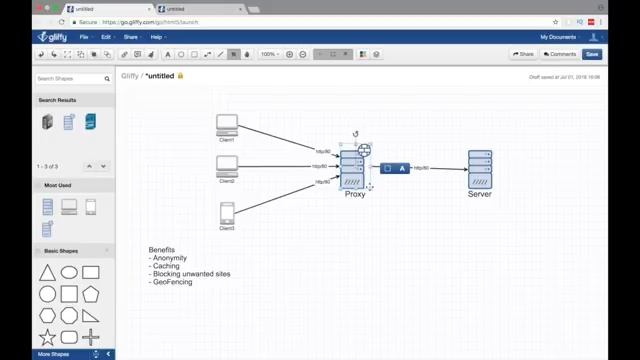Viewport: 640px width, 360px height.
Task: Click the zoom out minus icon
Action: click(303, 54)
